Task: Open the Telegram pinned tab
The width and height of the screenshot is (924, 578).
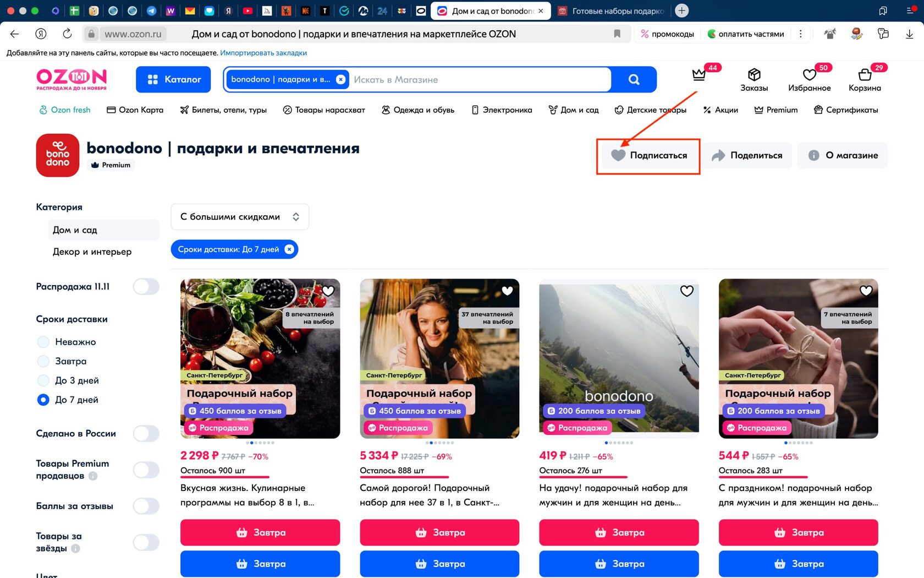Action: pos(151,10)
